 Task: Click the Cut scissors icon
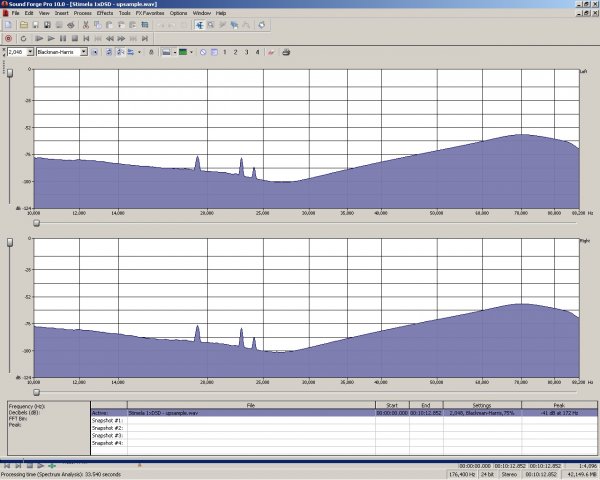(x=87, y=24)
